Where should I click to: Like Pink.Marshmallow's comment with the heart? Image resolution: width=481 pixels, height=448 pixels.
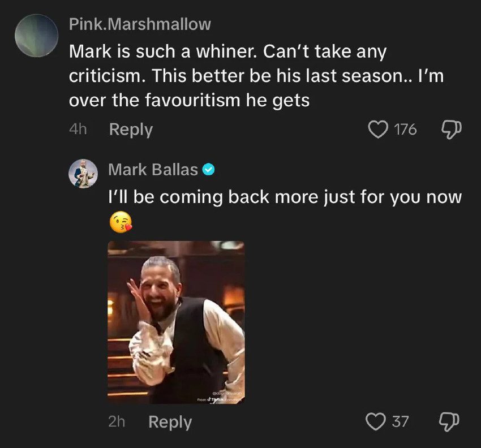(x=377, y=130)
